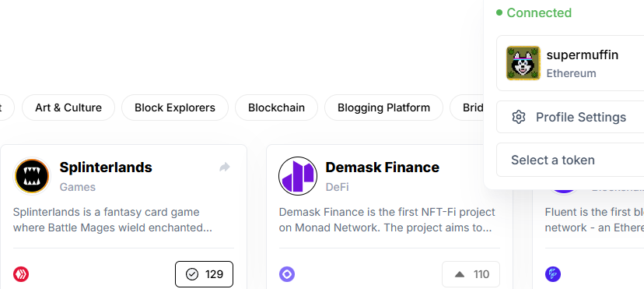Open the Select a token dropdown

coord(570,160)
